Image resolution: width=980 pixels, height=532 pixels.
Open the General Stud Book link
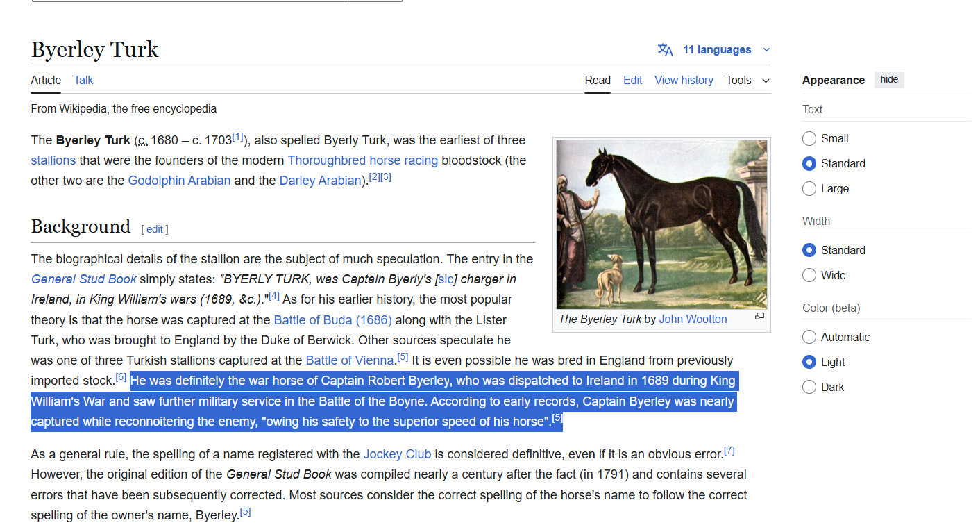pyautogui.click(x=84, y=279)
